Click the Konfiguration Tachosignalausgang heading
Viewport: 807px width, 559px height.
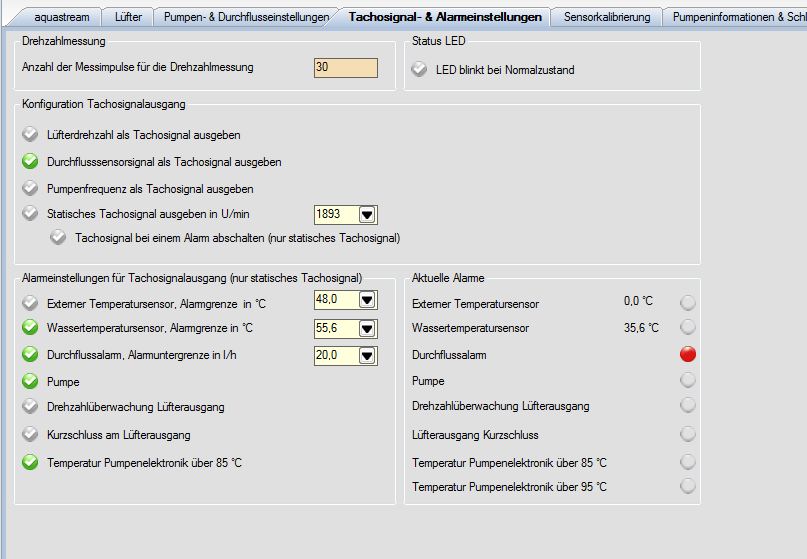pyautogui.click(x=103, y=104)
